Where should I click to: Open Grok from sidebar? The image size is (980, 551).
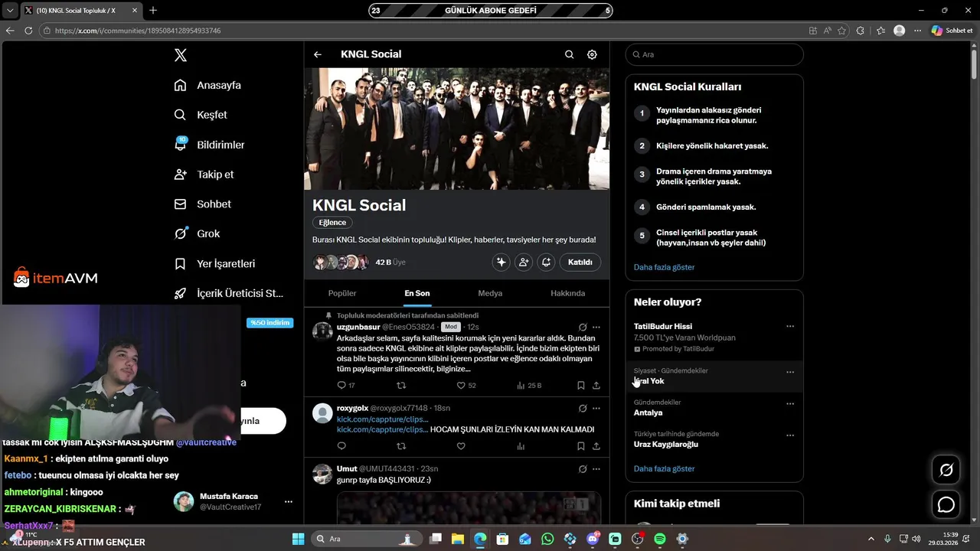click(x=198, y=233)
